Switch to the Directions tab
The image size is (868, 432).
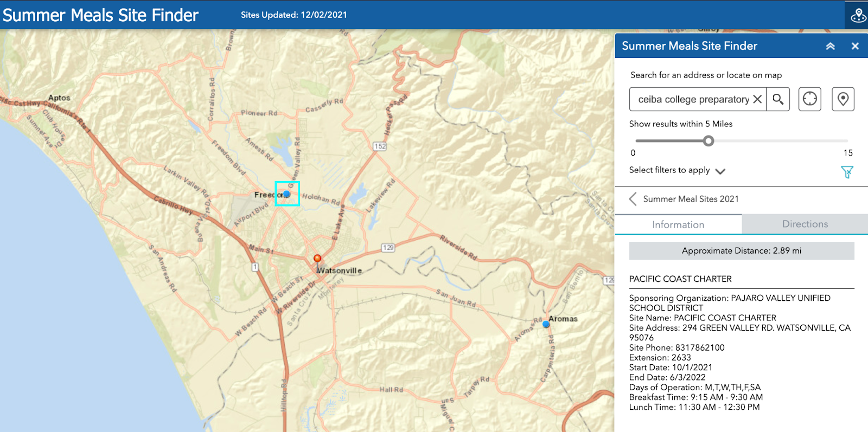pyautogui.click(x=805, y=224)
